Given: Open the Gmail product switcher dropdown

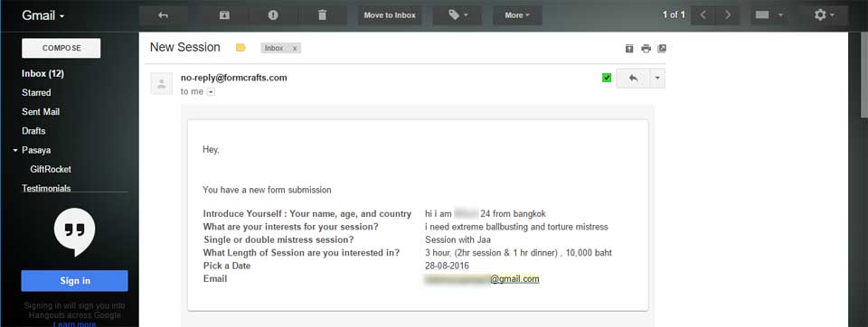Looking at the screenshot, I should (x=43, y=15).
